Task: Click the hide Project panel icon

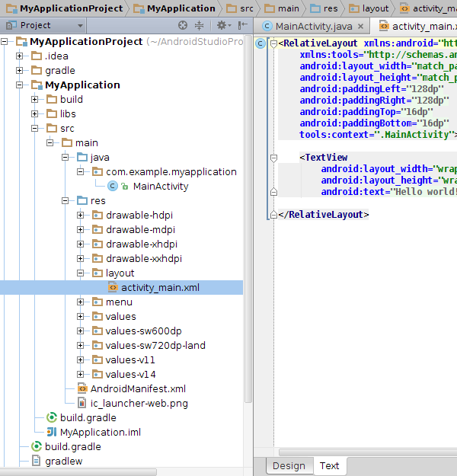Action: coord(242,25)
